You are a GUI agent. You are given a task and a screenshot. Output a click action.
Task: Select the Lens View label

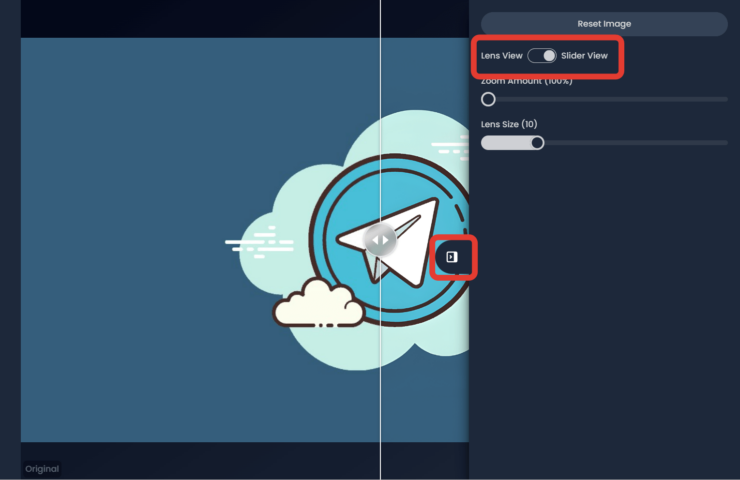[502, 56]
